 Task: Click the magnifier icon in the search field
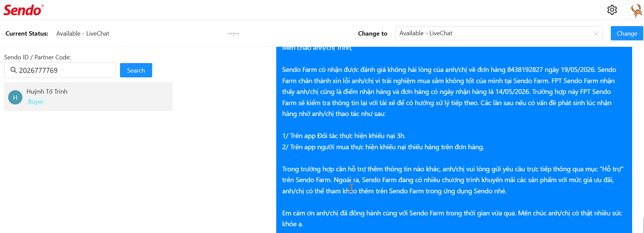14,70
